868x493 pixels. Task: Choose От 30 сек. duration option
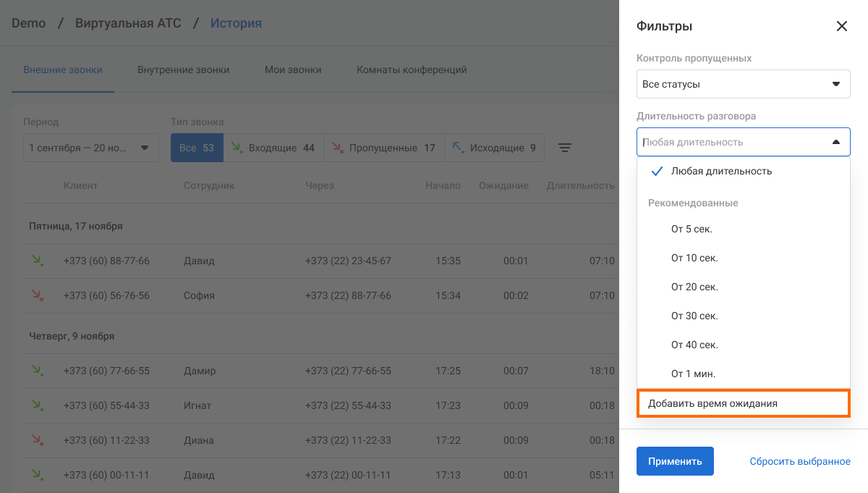[x=694, y=316]
